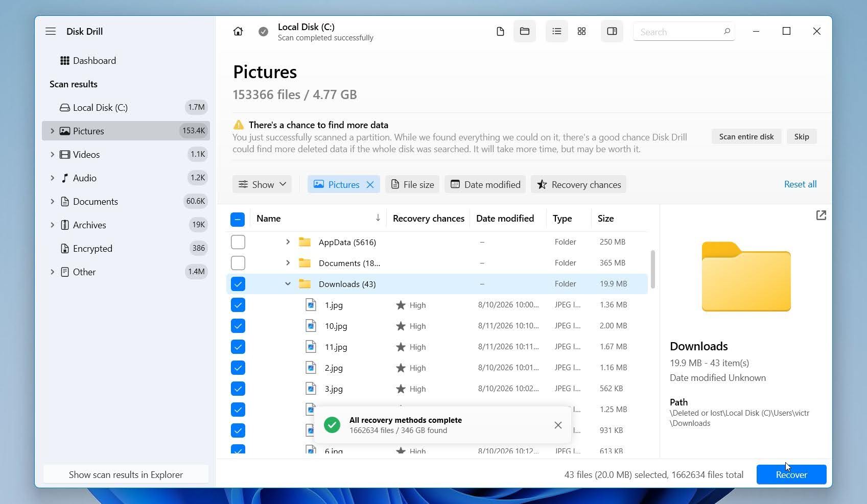Expand the AppData folder row
The height and width of the screenshot is (504, 867).
pyautogui.click(x=288, y=242)
